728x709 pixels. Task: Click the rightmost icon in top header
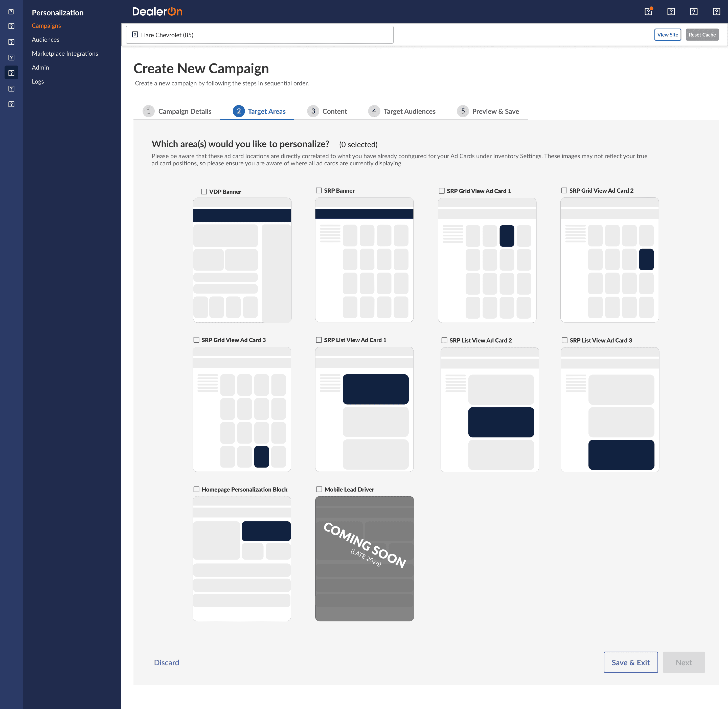click(x=716, y=12)
